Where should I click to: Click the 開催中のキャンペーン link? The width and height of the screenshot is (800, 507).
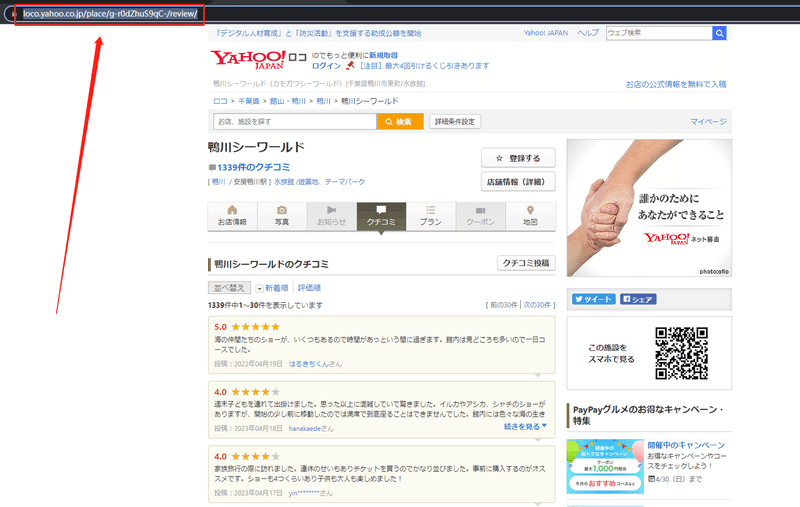(x=686, y=445)
